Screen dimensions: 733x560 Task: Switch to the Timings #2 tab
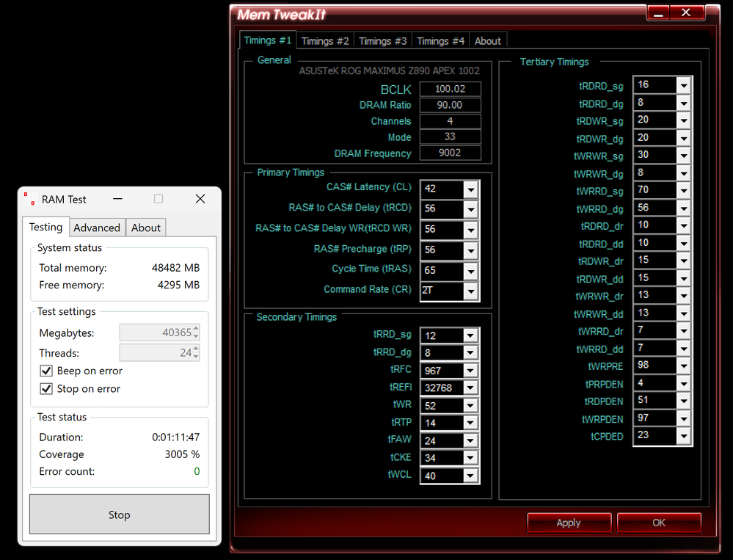(325, 41)
